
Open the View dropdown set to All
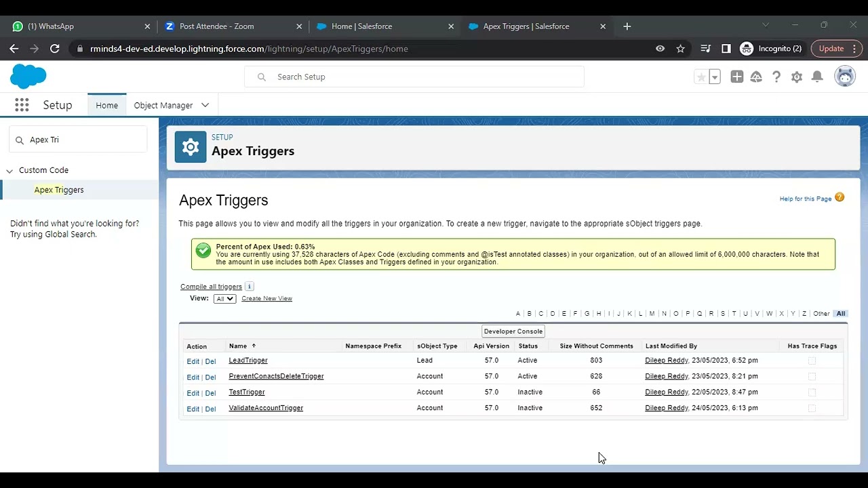pos(224,299)
